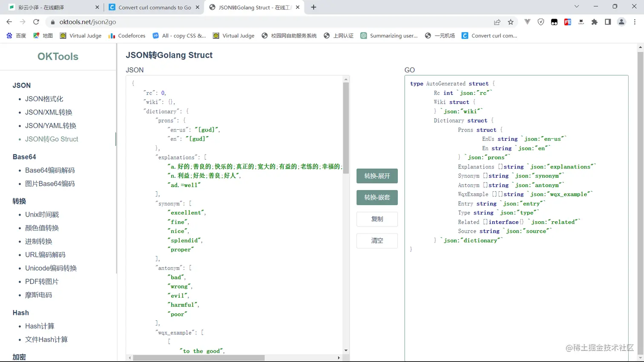Open the Chrome three-dot menu
Image resolution: width=644 pixels, height=362 pixels.
635,22
